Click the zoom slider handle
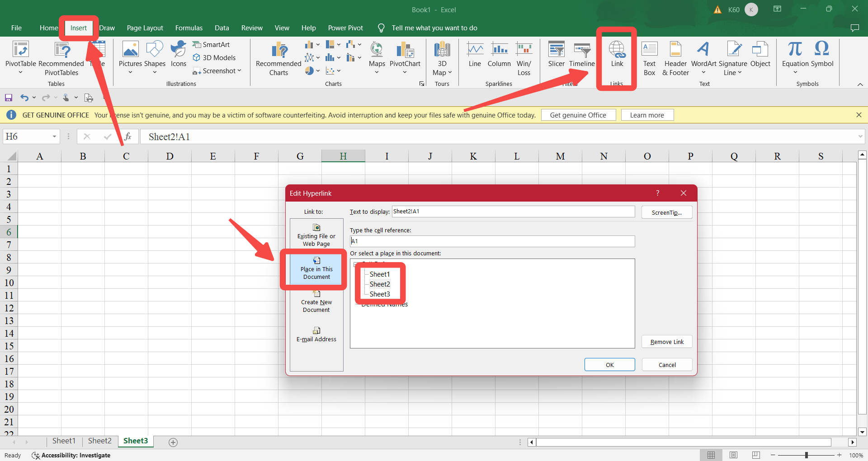Viewport: 868px width, 461px height. (806, 455)
